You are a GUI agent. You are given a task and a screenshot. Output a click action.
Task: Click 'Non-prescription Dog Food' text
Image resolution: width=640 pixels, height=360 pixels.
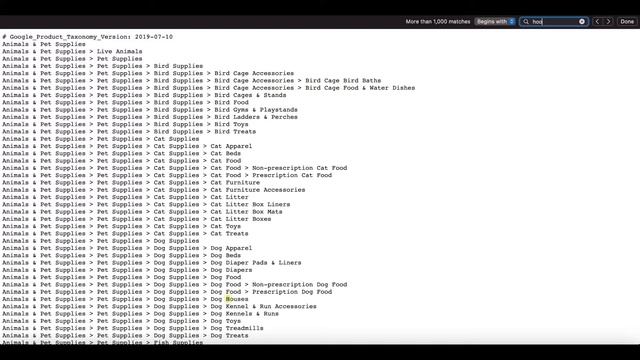click(300, 284)
